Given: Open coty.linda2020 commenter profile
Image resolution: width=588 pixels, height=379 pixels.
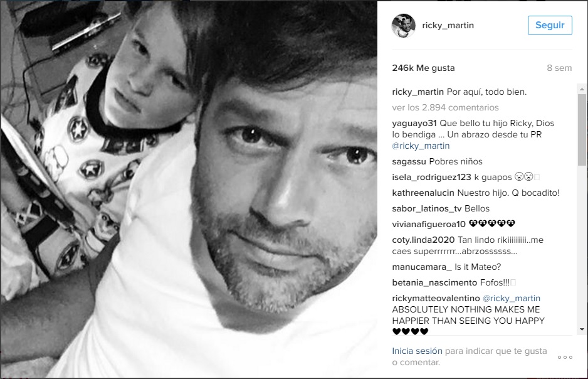Looking at the screenshot, I should click(x=423, y=240).
